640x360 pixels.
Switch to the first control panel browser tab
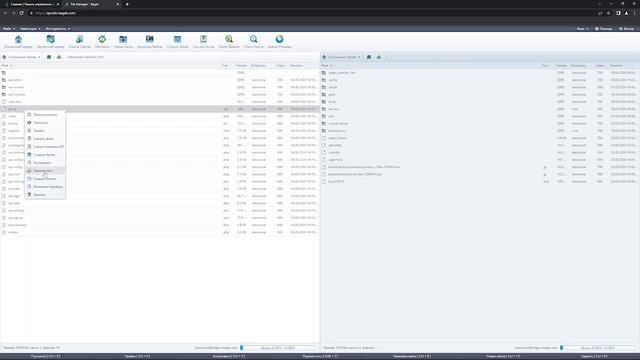[32, 4]
